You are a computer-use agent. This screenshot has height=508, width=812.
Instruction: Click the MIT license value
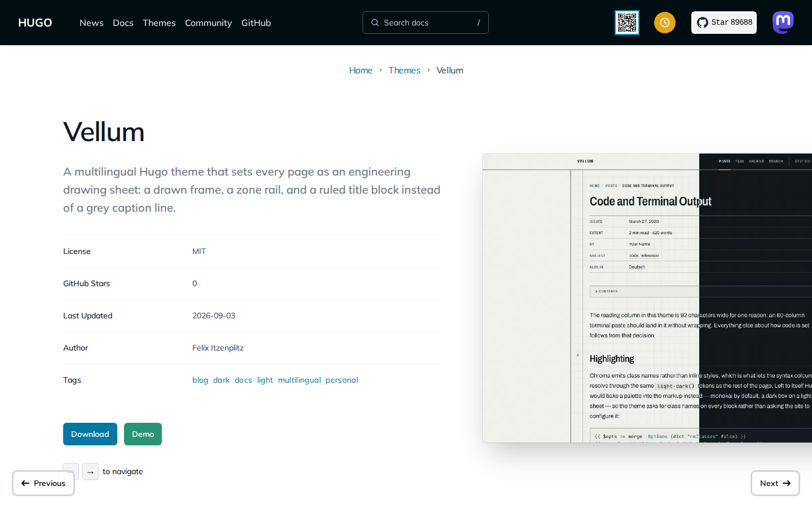tap(199, 251)
